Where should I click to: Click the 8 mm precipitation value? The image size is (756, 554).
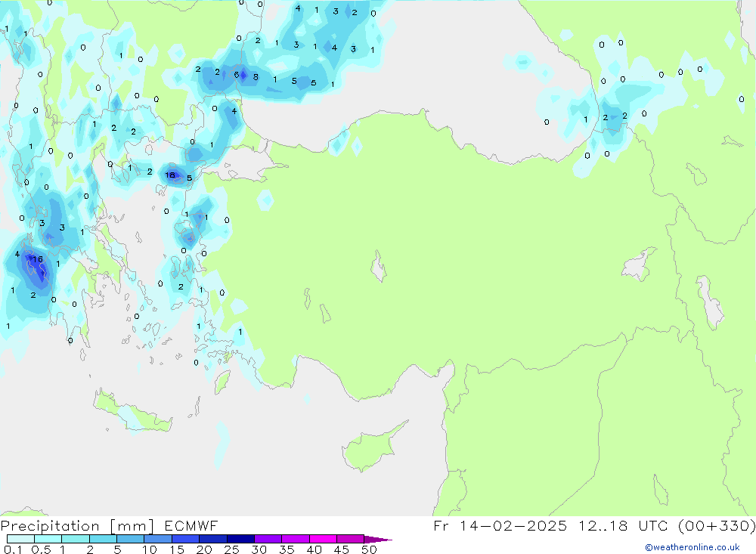click(x=256, y=76)
